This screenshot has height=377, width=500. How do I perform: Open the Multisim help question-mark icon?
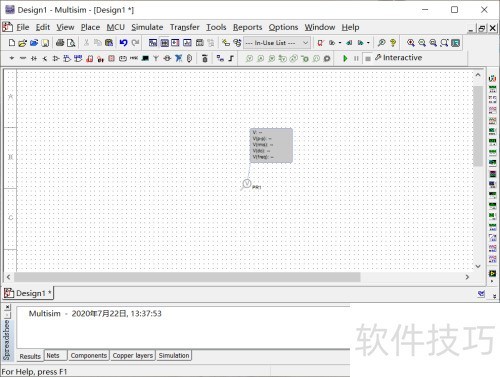tap(393, 43)
